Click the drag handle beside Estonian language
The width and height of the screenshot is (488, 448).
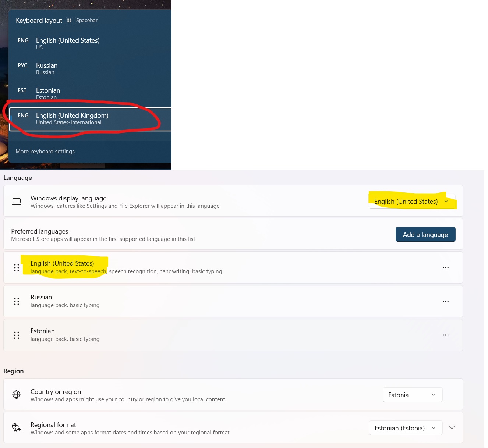(x=17, y=335)
